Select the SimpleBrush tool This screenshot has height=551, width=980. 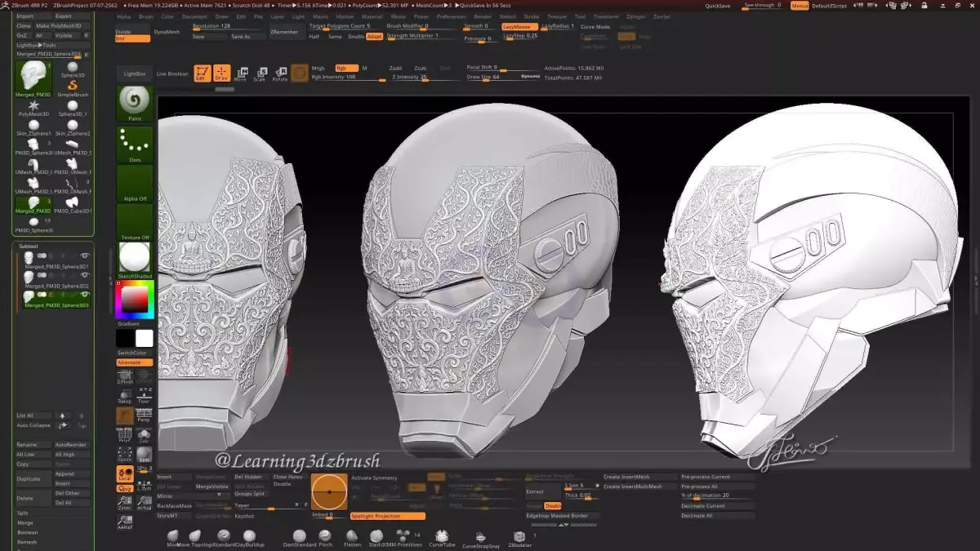pos(72,88)
